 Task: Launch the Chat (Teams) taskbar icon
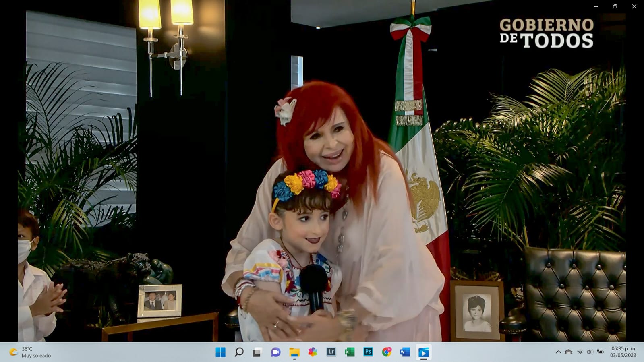click(x=275, y=352)
